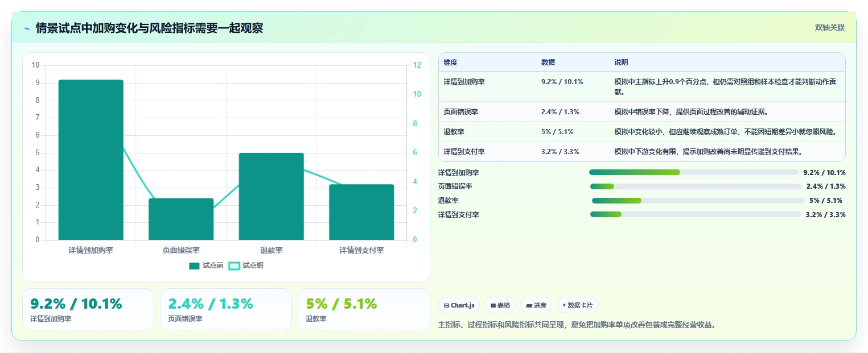Click the 退款率 progress label
Viewport: 868px width, 353px height.
(x=448, y=200)
